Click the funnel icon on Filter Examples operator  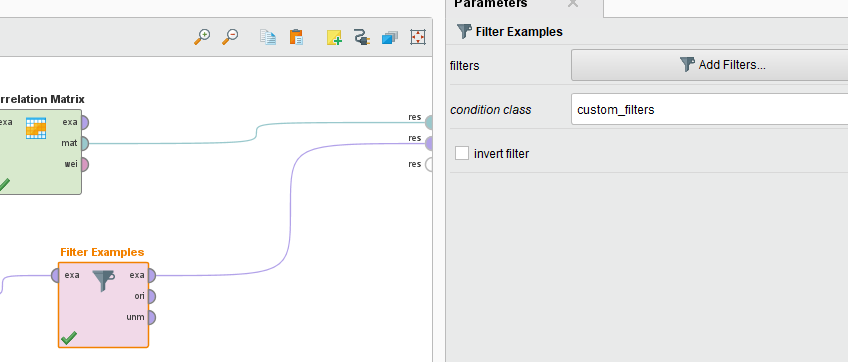(x=103, y=281)
